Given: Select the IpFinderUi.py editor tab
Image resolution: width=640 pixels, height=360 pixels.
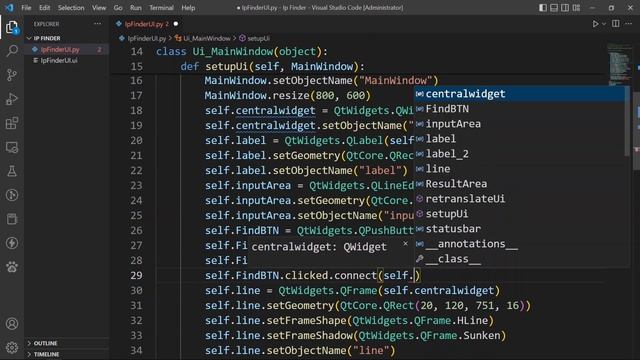Looking at the screenshot, I should (x=146, y=24).
